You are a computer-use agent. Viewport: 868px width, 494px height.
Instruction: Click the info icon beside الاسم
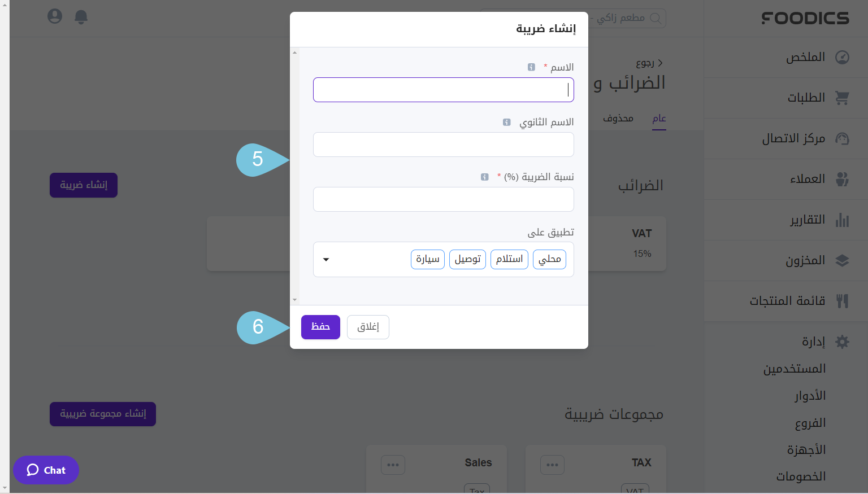point(531,67)
